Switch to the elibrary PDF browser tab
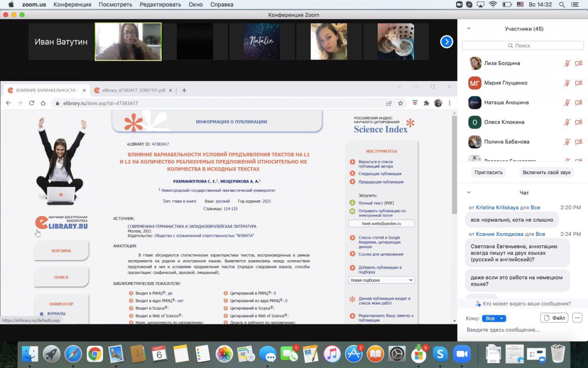588x368 pixels. coord(133,90)
